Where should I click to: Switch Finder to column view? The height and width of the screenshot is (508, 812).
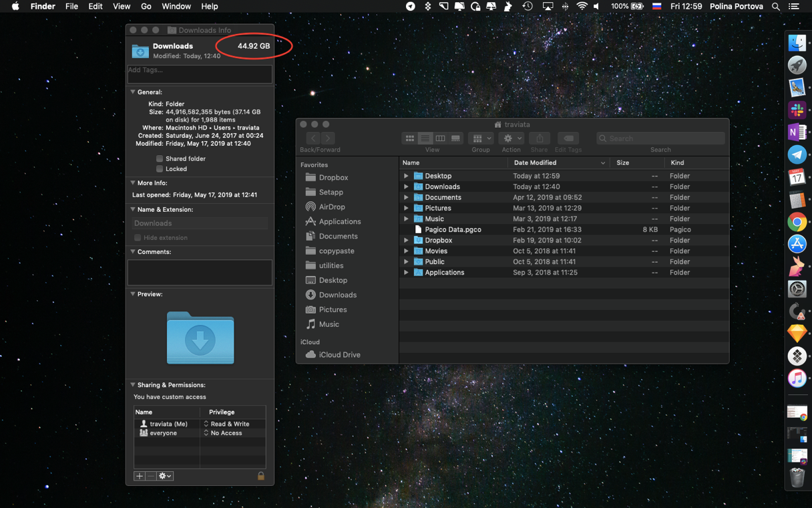440,138
